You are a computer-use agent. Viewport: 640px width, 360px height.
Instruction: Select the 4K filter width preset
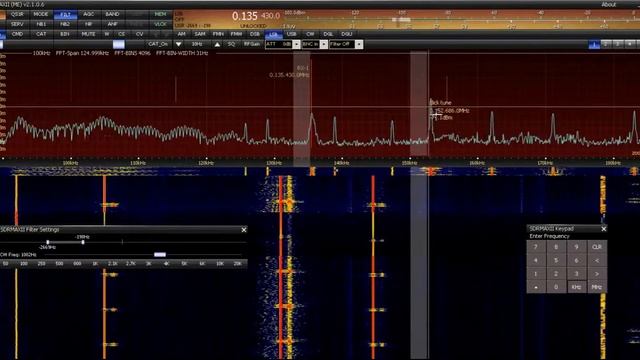coord(167,264)
